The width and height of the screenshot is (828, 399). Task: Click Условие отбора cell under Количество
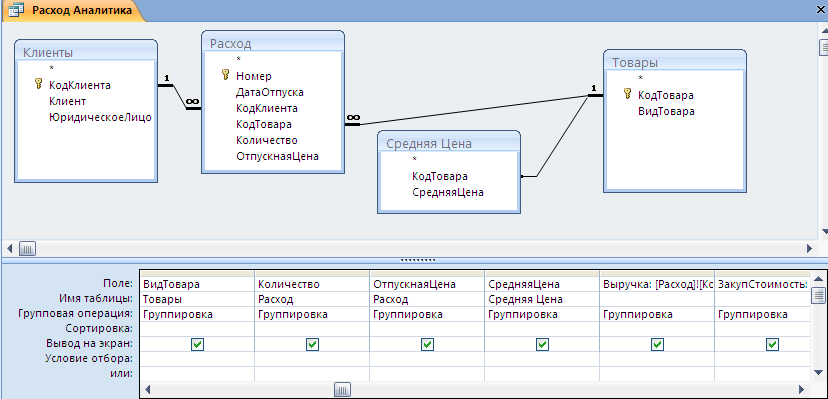[x=312, y=359]
